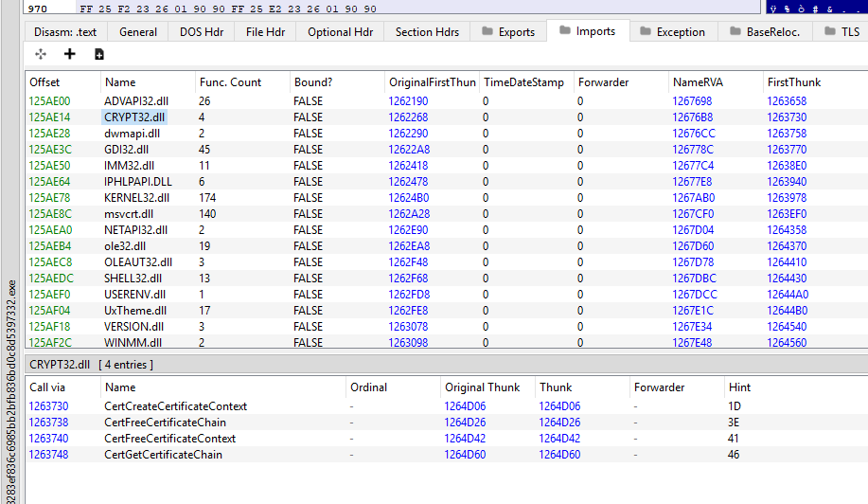Screen dimensions: 868x504
Task: Switch to the Disasm: .text tab
Action: pos(65,32)
